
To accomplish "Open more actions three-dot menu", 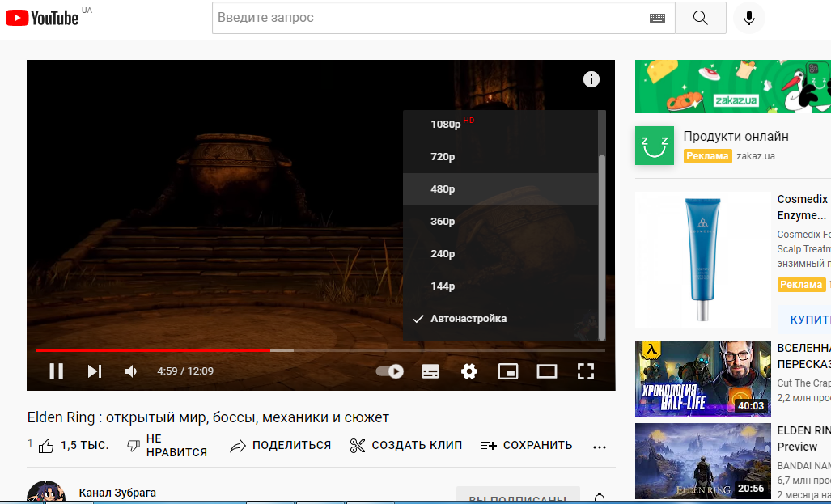I will (x=600, y=447).
